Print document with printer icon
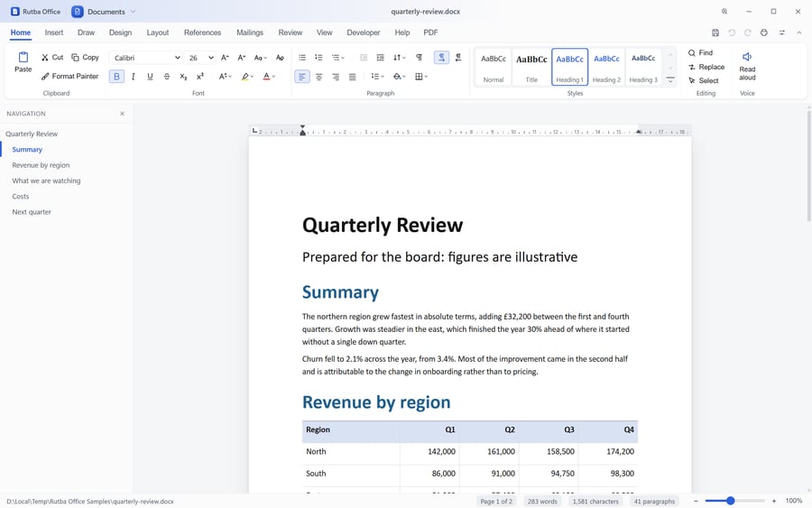 [764, 32]
